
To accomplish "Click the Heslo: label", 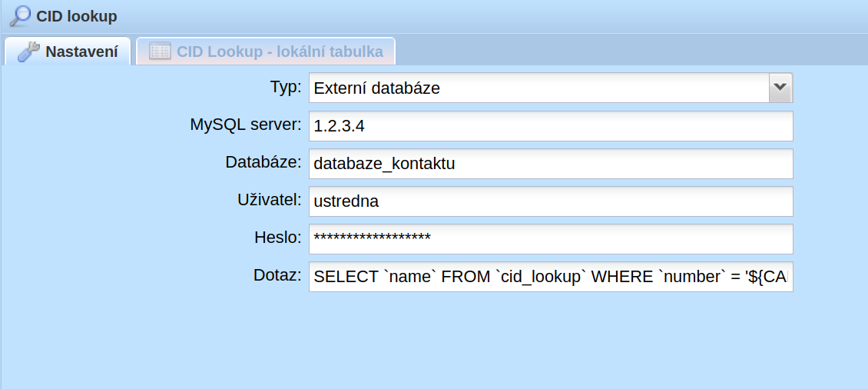I will point(278,238).
